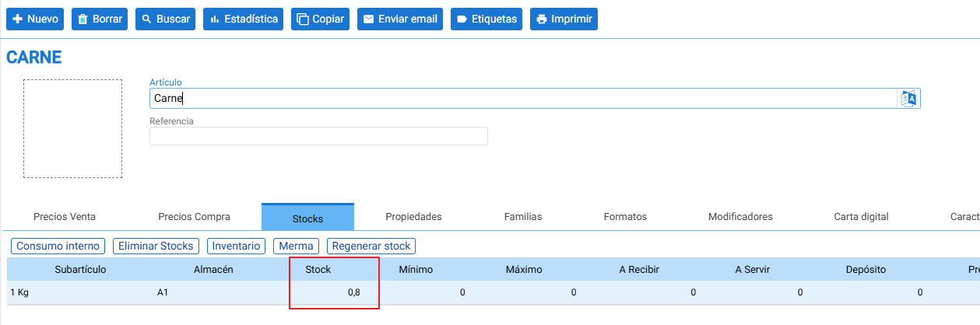This screenshot has width=980, height=325.
Task: Click the Nuevo plus button
Action: pyautogui.click(x=36, y=19)
